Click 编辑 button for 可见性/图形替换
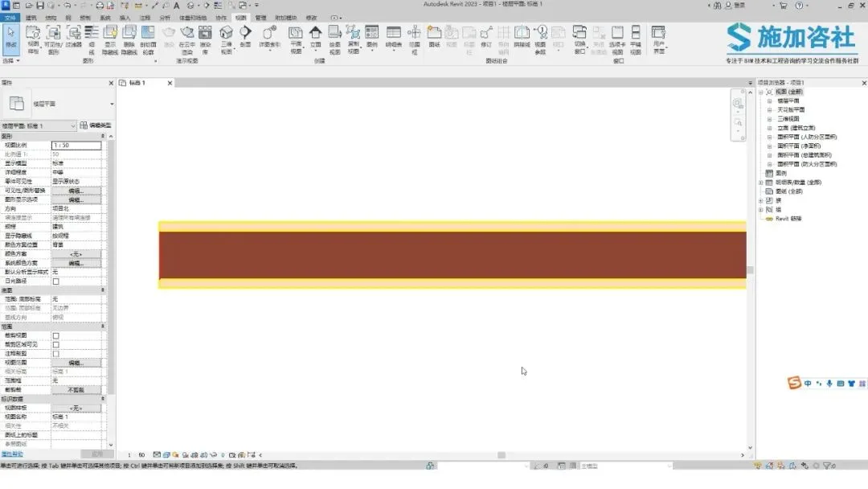This screenshot has width=868, height=489. tap(76, 191)
